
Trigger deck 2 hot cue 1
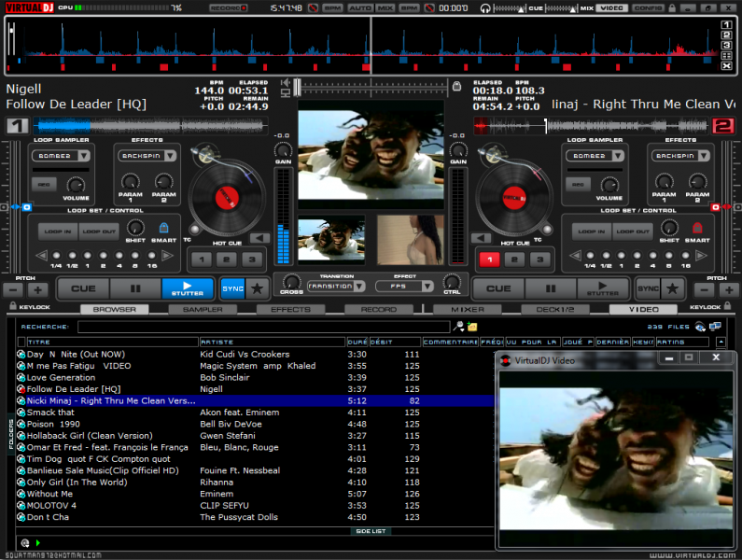tap(489, 259)
